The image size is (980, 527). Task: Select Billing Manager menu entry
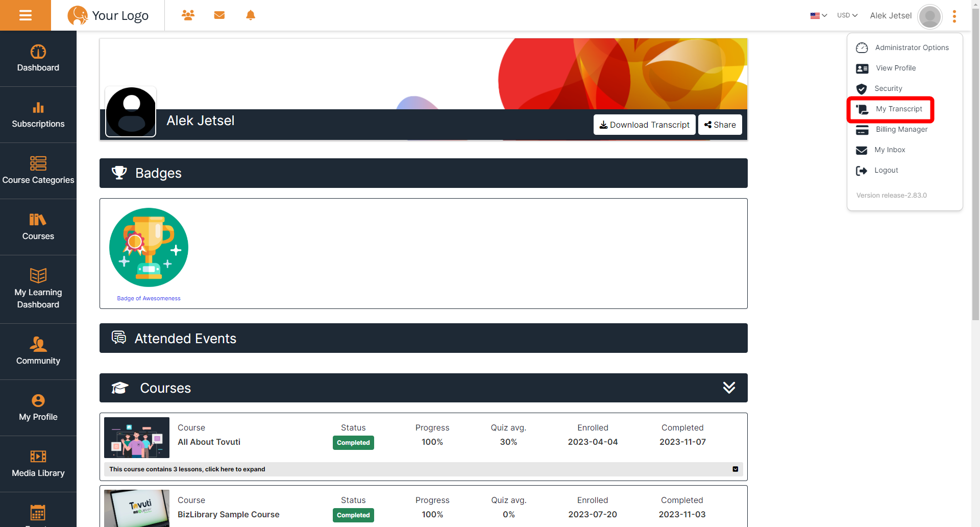[892, 129]
